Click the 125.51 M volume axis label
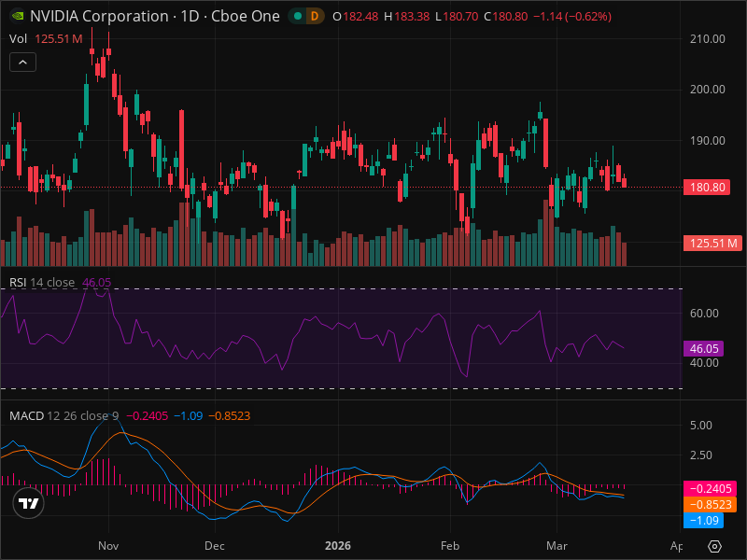The height and width of the screenshot is (560, 747). click(x=713, y=244)
